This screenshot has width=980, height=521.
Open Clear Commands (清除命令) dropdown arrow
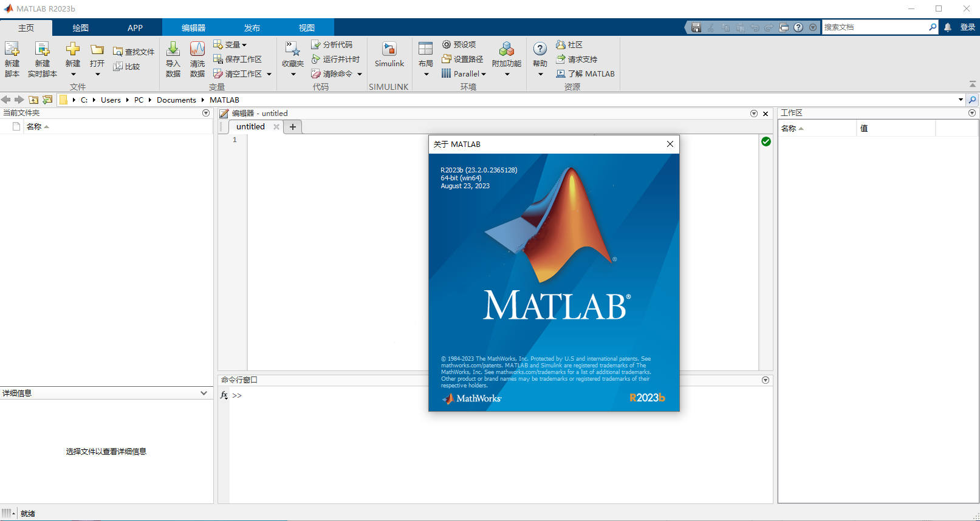click(360, 74)
